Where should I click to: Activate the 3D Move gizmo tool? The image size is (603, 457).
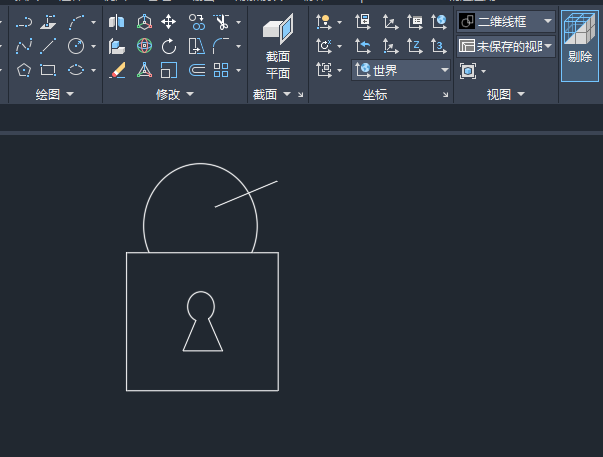coord(144,22)
